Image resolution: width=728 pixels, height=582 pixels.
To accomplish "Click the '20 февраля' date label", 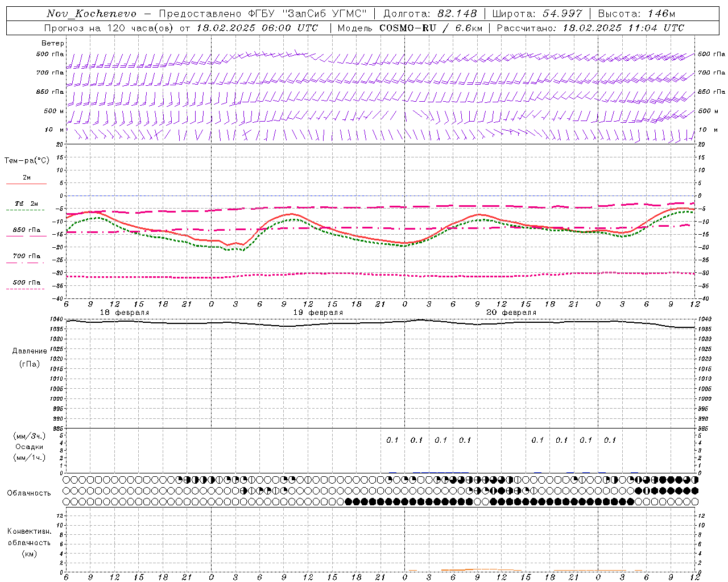I will coord(511,313).
